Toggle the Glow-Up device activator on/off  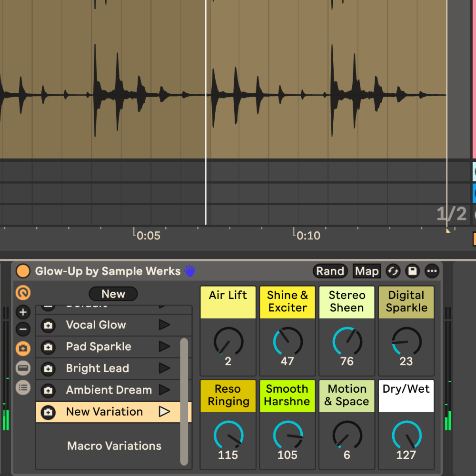[x=23, y=271]
